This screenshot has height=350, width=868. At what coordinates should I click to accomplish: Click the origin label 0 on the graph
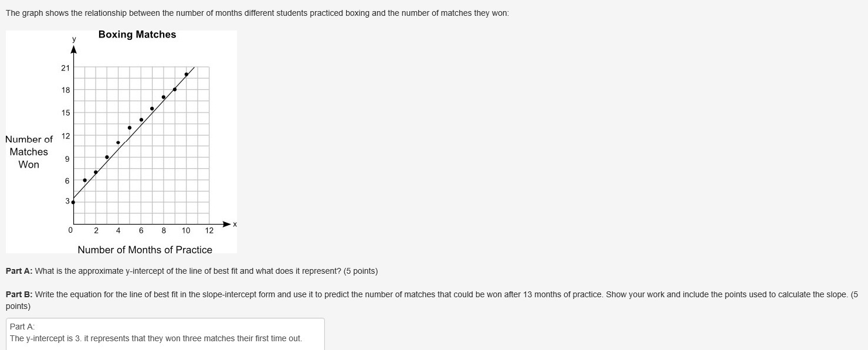(x=70, y=230)
